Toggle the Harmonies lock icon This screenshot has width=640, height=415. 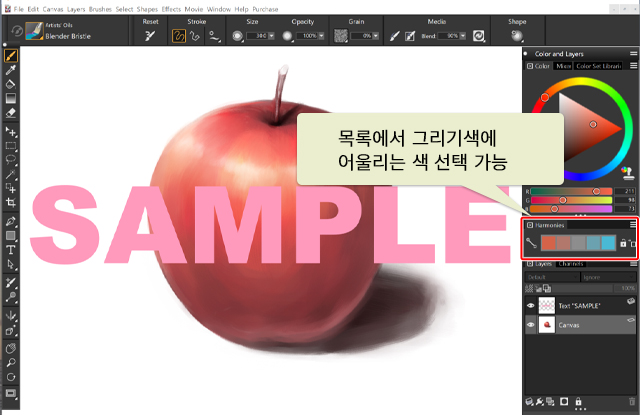click(x=622, y=243)
